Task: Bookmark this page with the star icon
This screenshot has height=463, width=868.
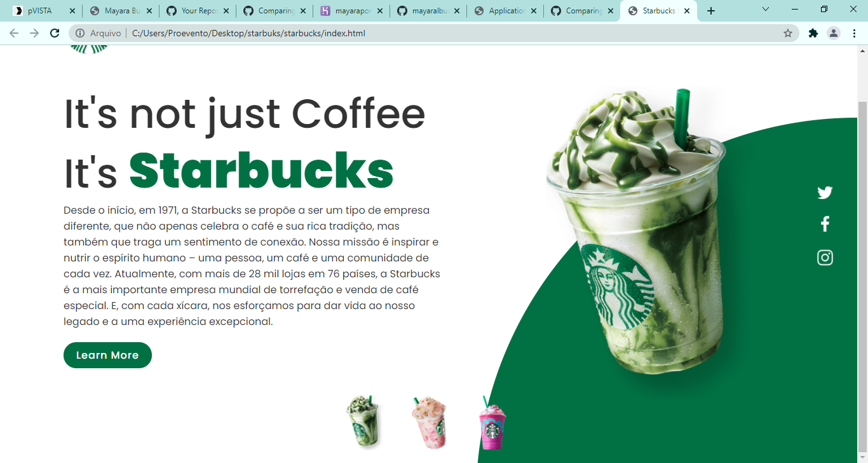Action: coord(788,33)
